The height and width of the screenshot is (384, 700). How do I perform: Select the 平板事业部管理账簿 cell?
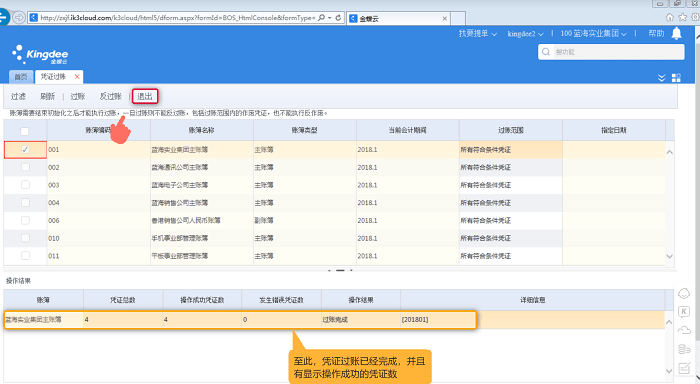click(201, 256)
